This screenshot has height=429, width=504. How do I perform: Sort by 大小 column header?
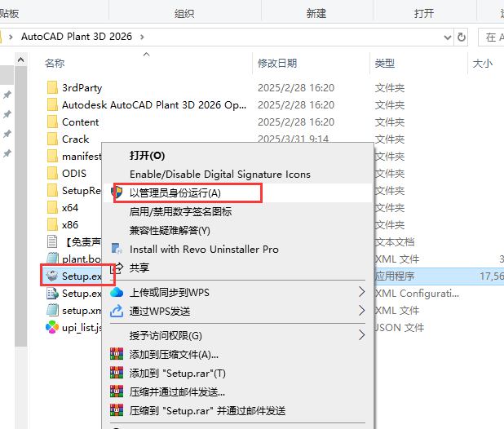click(482, 63)
